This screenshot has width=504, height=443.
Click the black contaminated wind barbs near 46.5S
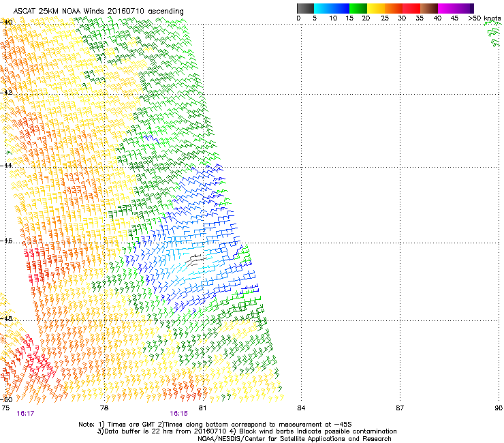click(195, 260)
